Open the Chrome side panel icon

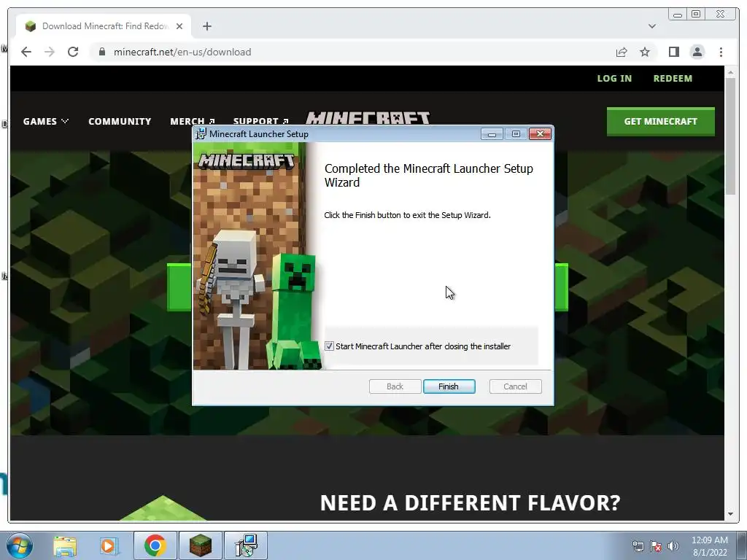tap(673, 52)
